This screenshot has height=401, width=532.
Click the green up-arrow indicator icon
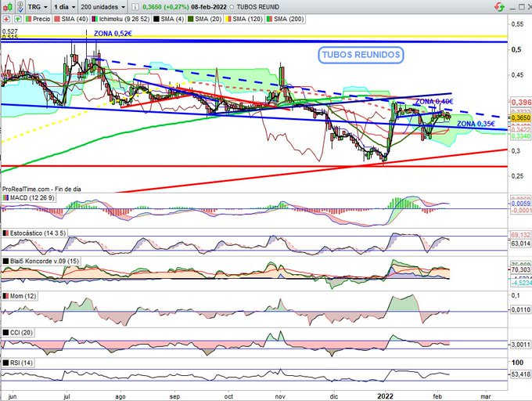[x=18, y=19]
